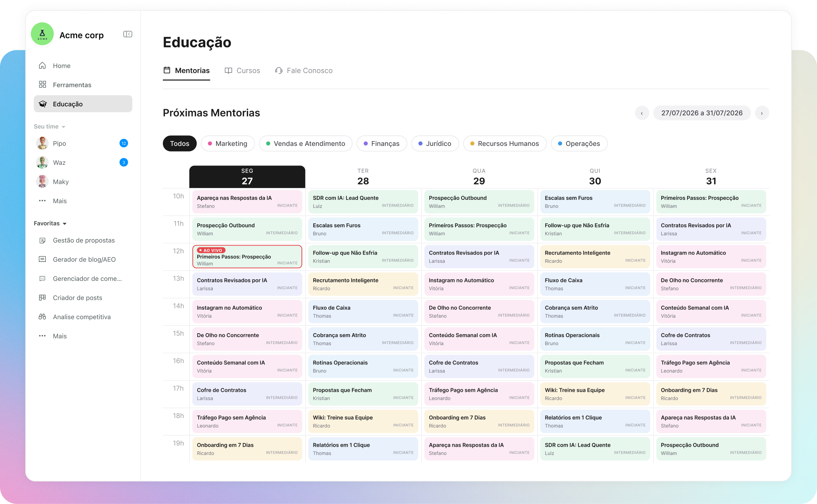This screenshot has width=817, height=504.
Task: Filter by Vendas e Atendimento
Action: coord(306,143)
